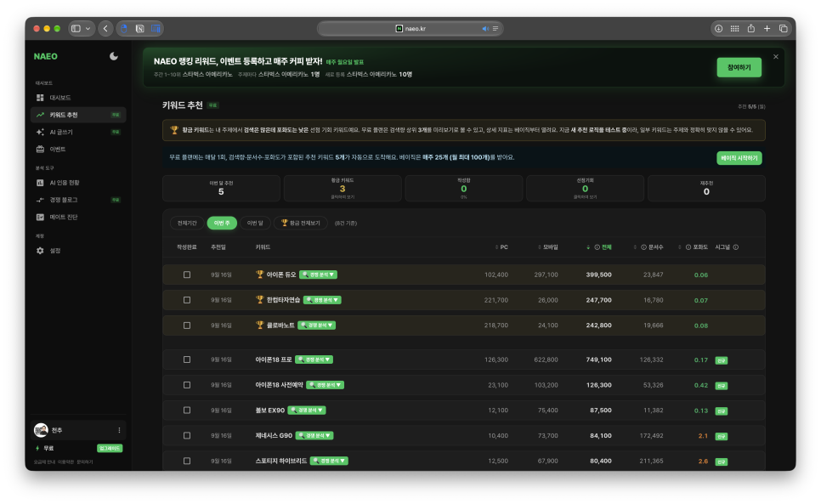Check the 작성완료 box for 아이폰18 프로

coord(187,360)
